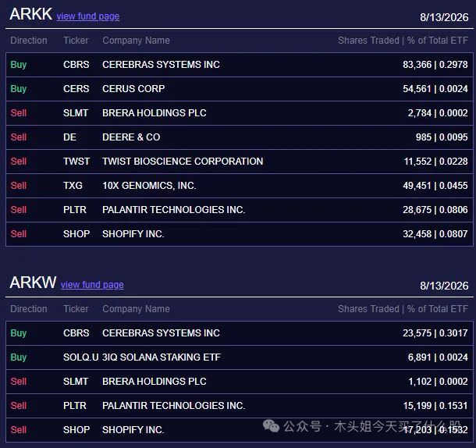Click BRERA HOLDINGS PLC in ARKW table
The height and width of the screenshot is (448, 476).
[155, 382]
